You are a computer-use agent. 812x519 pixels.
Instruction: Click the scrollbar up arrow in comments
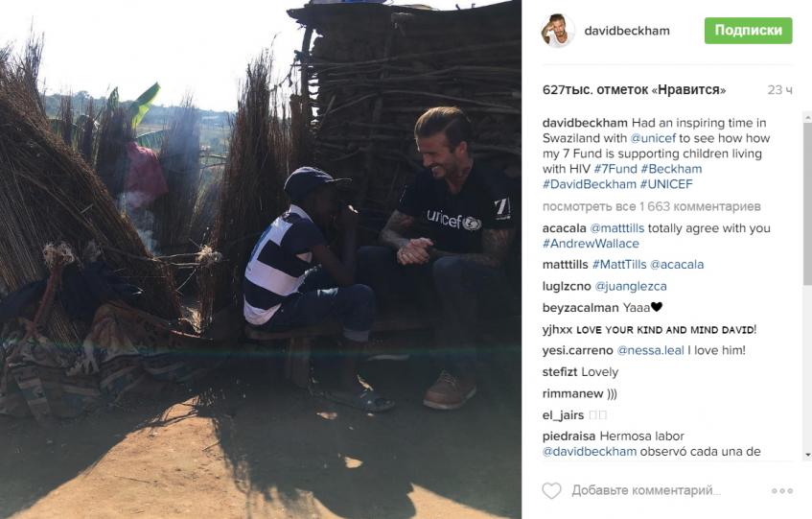(807, 118)
